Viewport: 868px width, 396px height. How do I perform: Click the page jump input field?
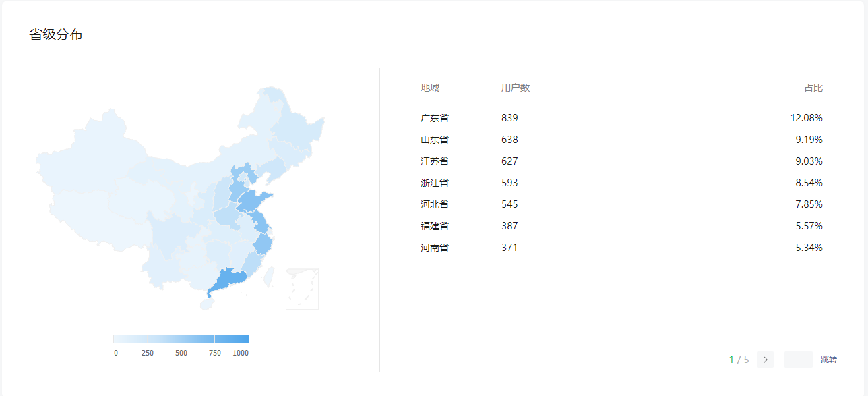pos(799,360)
